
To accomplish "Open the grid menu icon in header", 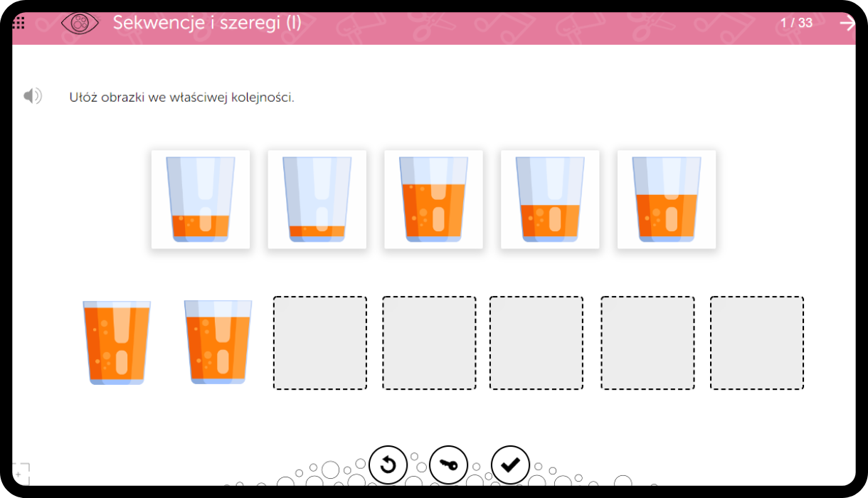I will tap(19, 23).
